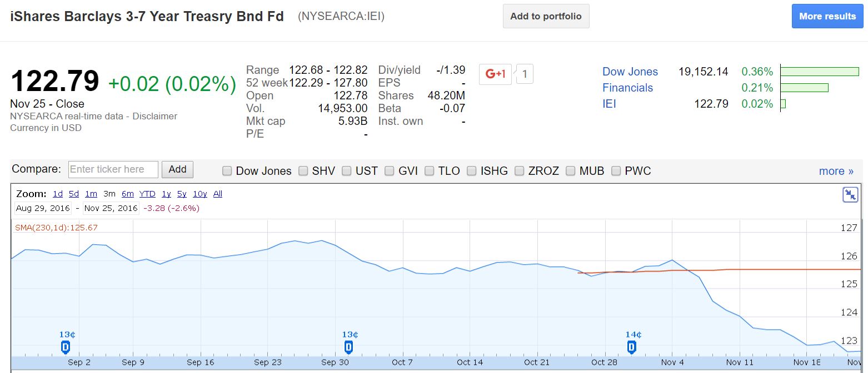Tick the MUB compare checkbox
The width and height of the screenshot is (868, 373).
[x=571, y=171]
